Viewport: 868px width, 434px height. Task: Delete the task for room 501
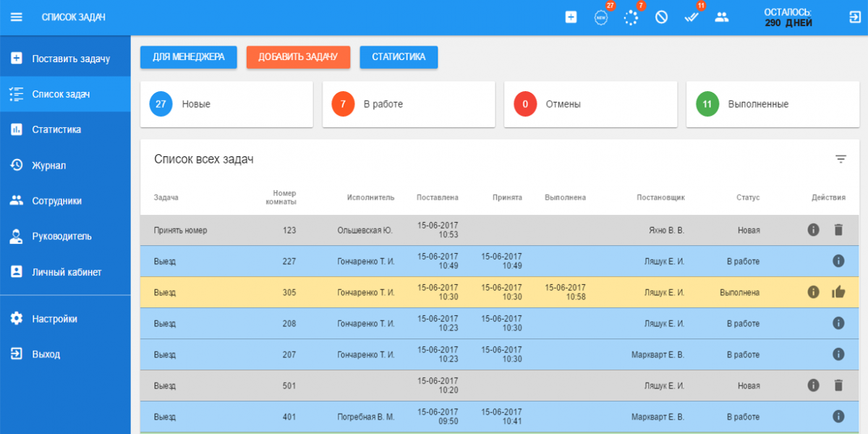coord(838,386)
